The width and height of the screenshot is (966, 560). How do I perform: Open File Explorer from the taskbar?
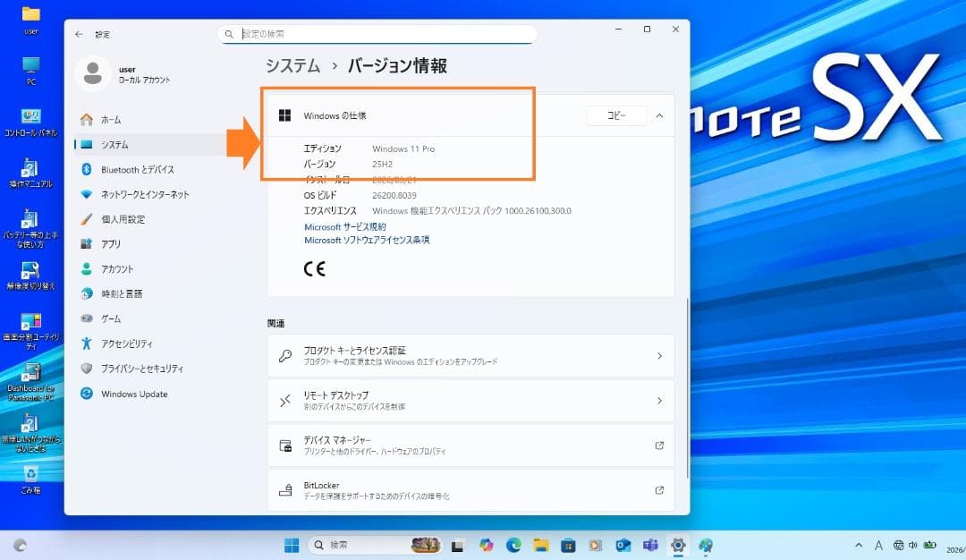[541, 545]
